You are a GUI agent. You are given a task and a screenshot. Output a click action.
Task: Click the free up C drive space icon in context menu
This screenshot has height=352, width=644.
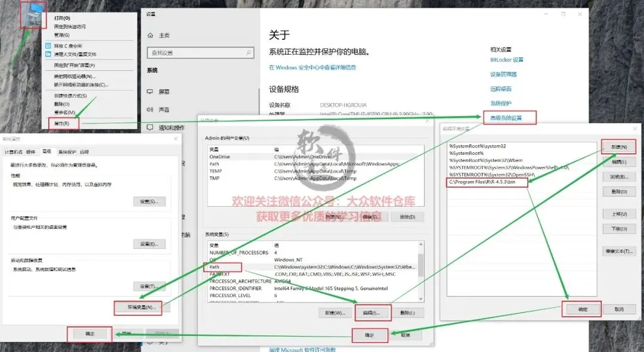click(48, 45)
